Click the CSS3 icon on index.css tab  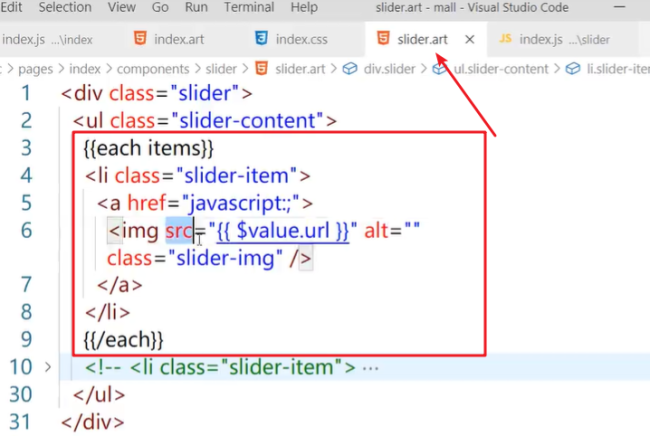[262, 39]
